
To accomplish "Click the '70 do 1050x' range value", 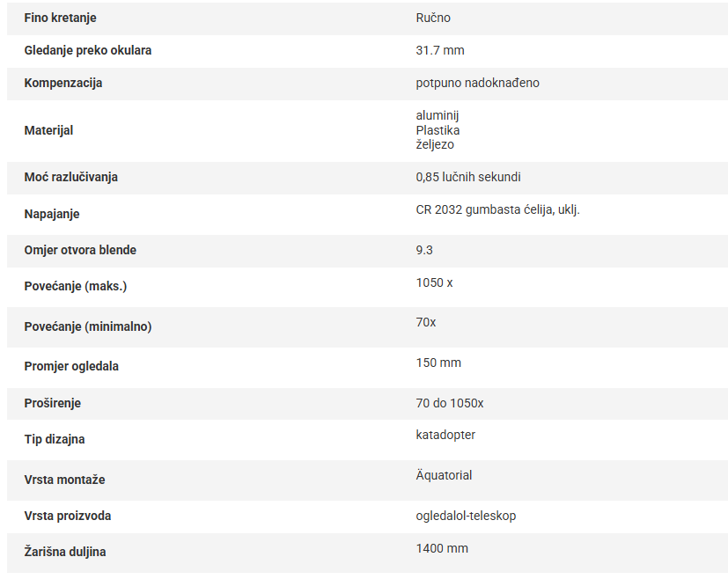I will 449,403.
